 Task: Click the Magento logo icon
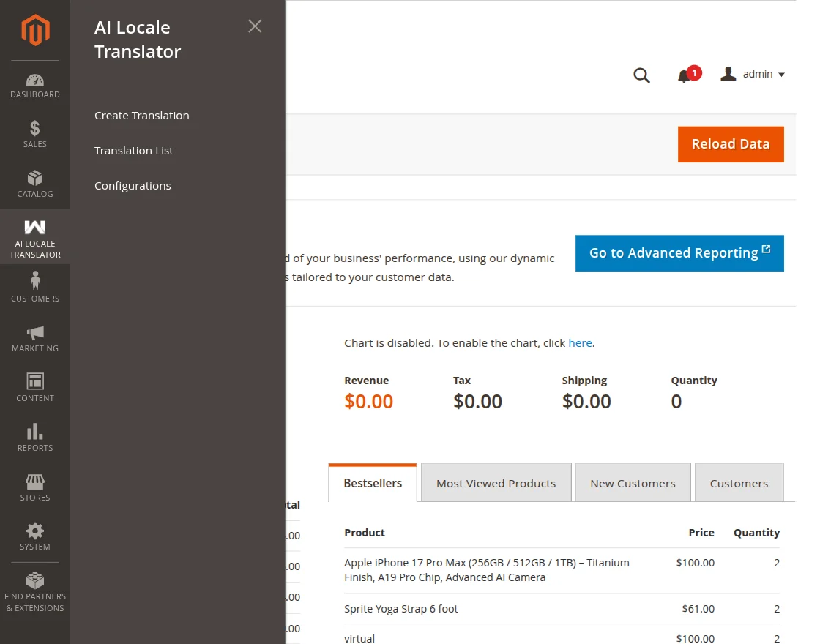35,31
